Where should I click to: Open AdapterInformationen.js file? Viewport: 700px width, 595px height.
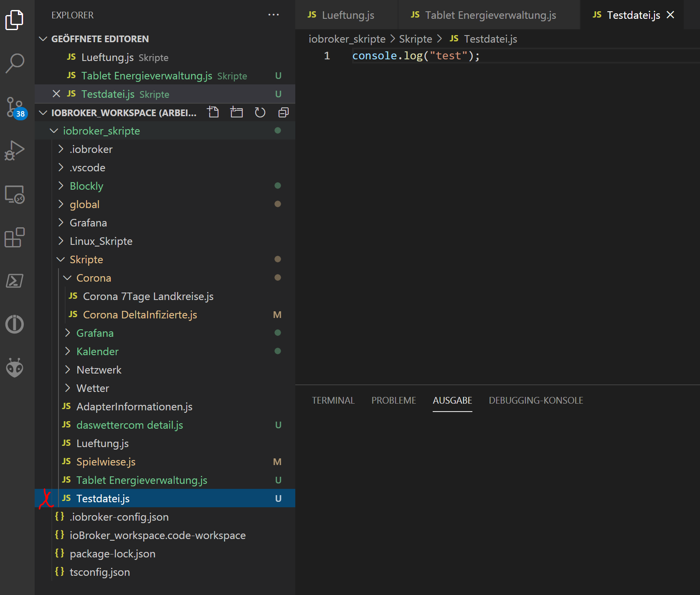pyautogui.click(x=165, y=407)
